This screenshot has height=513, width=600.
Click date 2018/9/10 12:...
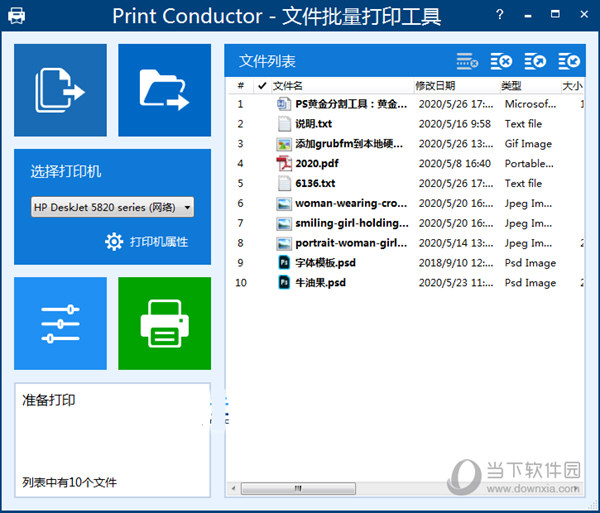coord(456,263)
